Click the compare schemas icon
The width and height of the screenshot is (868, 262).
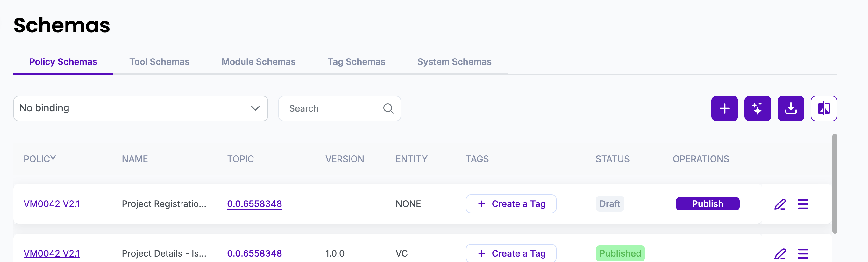click(x=823, y=108)
